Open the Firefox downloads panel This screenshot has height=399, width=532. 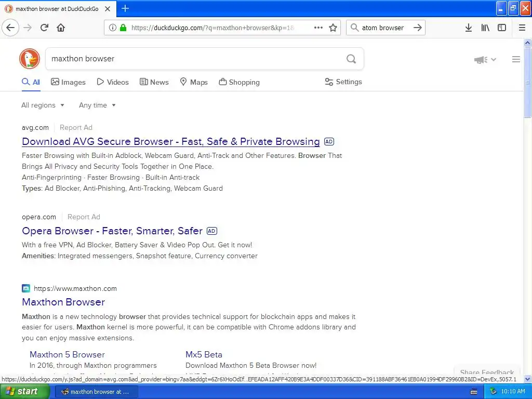[x=469, y=28]
